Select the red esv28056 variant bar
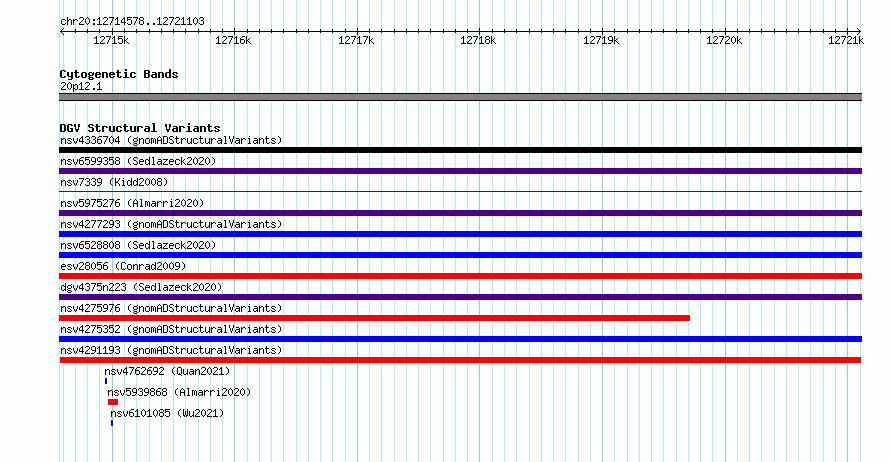The height and width of the screenshot is (462, 890). pos(460,276)
